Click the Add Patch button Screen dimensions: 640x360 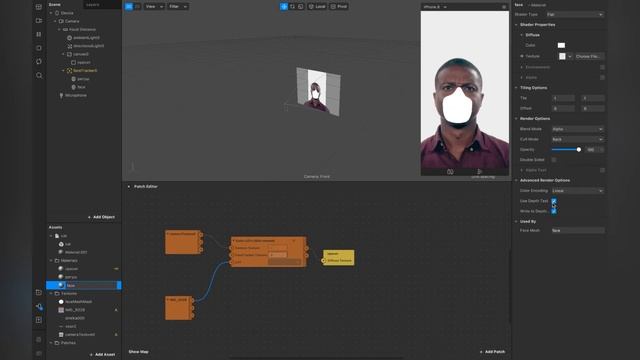point(492,351)
